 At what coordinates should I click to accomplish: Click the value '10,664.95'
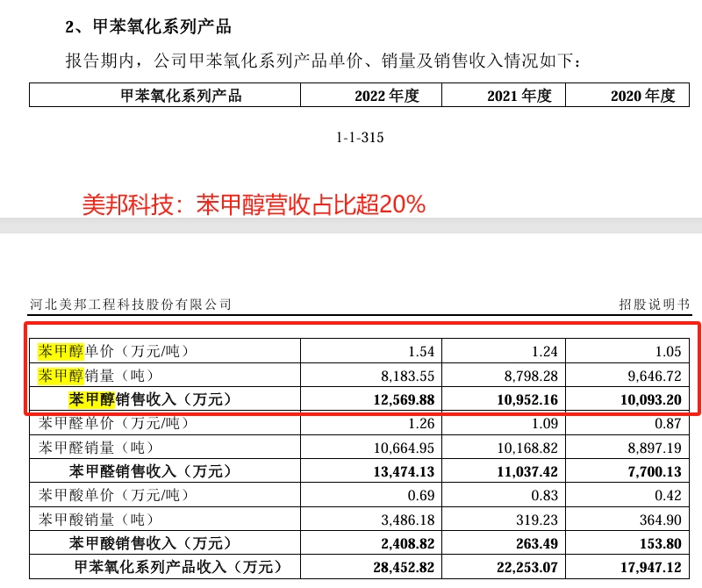click(x=405, y=448)
